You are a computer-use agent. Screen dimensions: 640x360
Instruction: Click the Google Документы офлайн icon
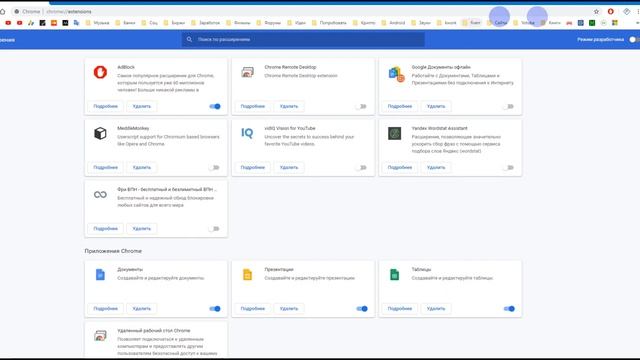(396, 74)
